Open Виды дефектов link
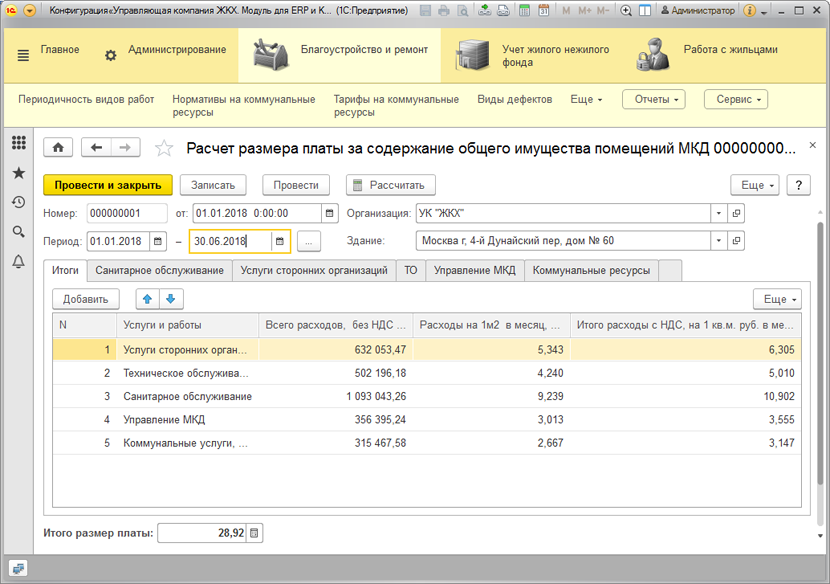Screen dimensions: 830x584 pyautogui.click(x=515, y=100)
